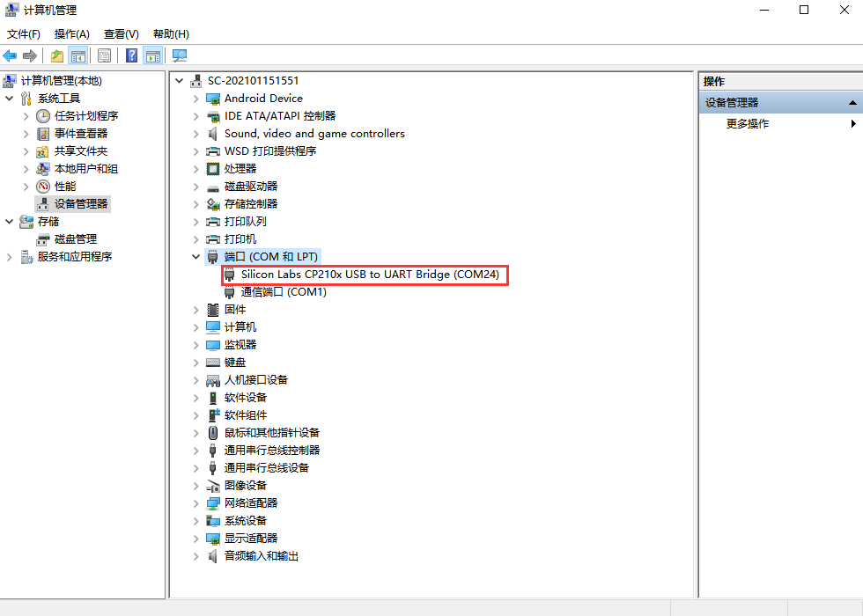Select 通信端口 (COM1) device
Viewport: 863px width, 616px height.
[284, 292]
